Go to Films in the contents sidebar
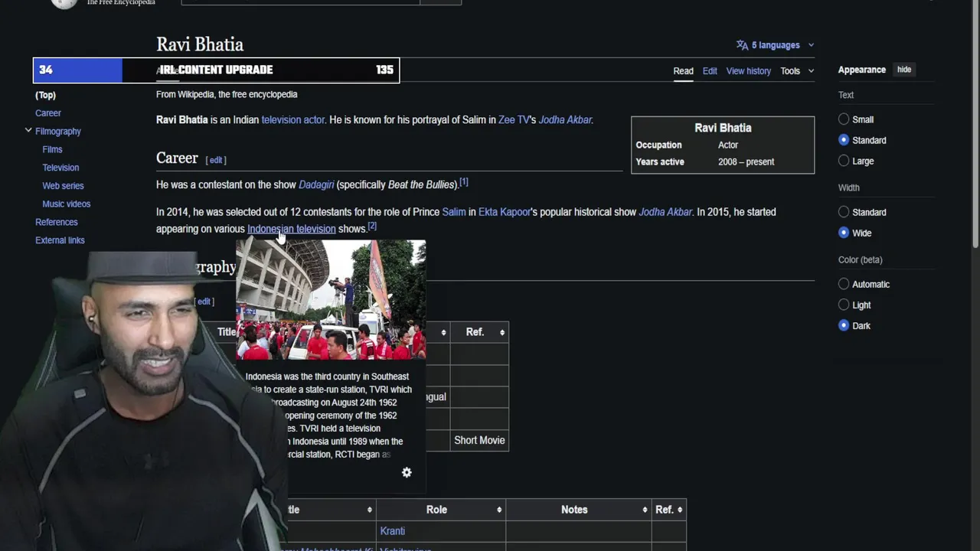 52,149
